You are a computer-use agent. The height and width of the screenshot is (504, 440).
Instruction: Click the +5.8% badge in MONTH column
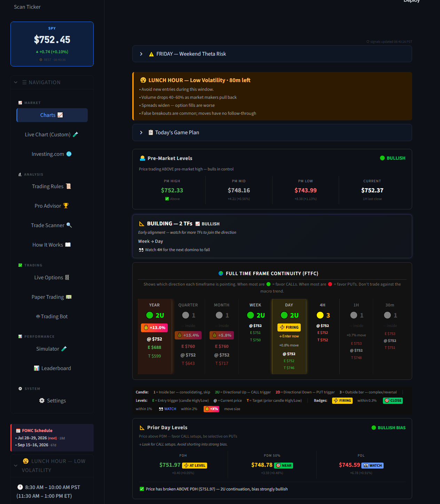(x=222, y=335)
